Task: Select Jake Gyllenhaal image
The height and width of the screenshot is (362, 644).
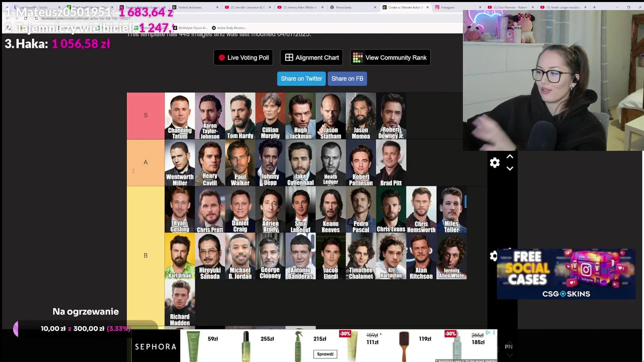Action: tap(300, 162)
